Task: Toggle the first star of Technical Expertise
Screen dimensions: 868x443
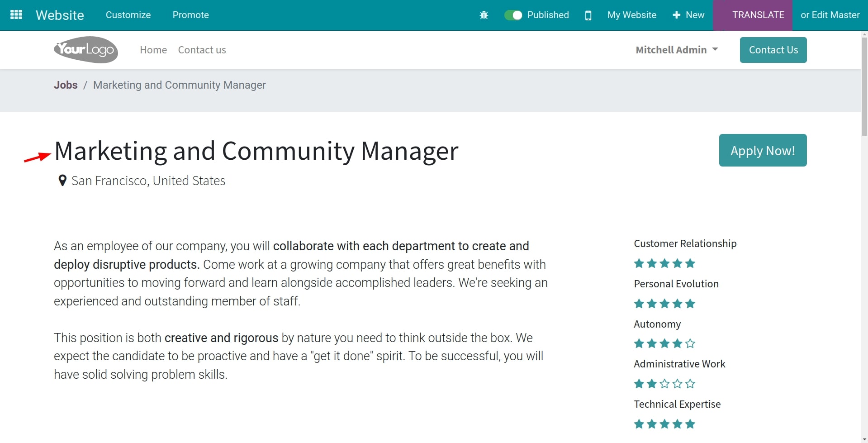Action: click(639, 424)
